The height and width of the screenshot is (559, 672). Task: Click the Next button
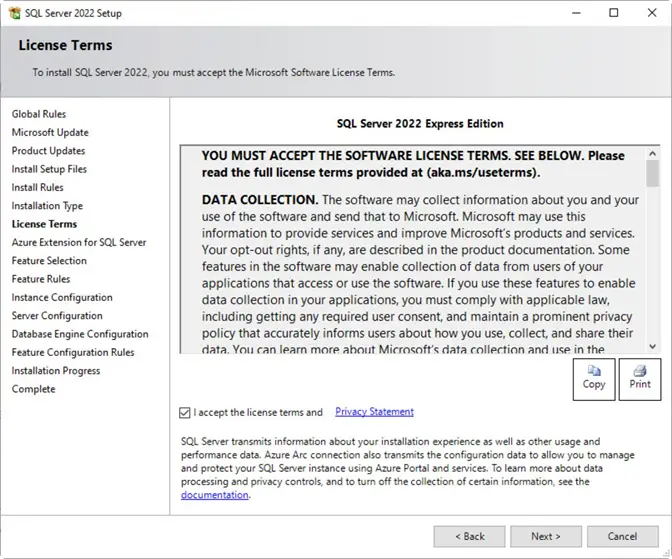click(x=546, y=536)
